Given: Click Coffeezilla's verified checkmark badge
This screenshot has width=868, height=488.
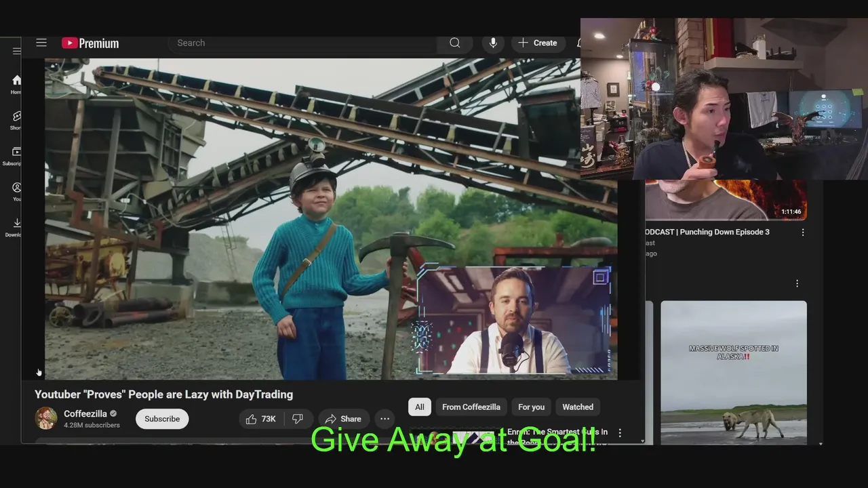Looking at the screenshot, I should (x=113, y=413).
